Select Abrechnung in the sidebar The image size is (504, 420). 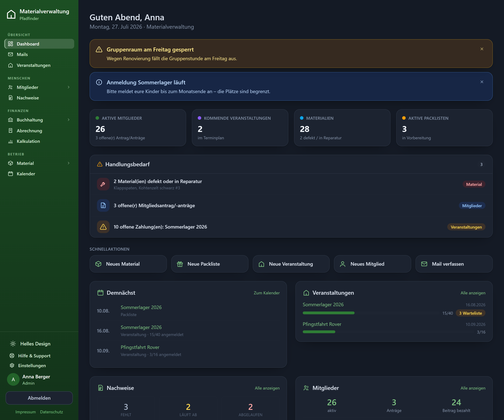[x=39, y=131]
